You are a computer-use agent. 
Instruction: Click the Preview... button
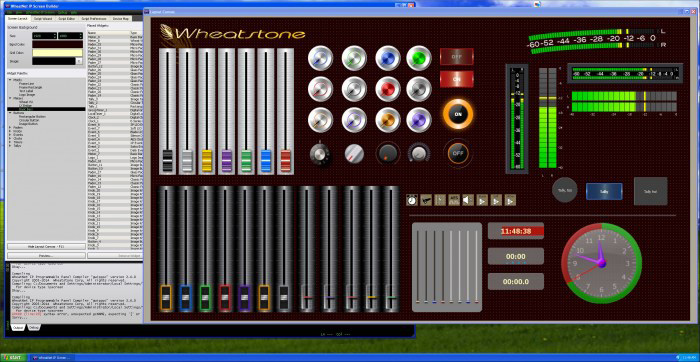(46, 256)
